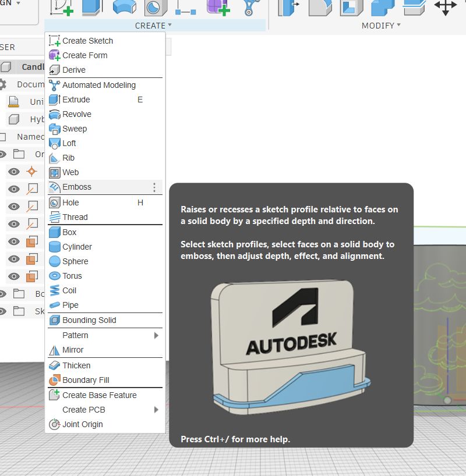Viewport: 466px width, 476px height.
Task: Toggle visibility of first sketch-plane item
Action: tap(13, 189)
